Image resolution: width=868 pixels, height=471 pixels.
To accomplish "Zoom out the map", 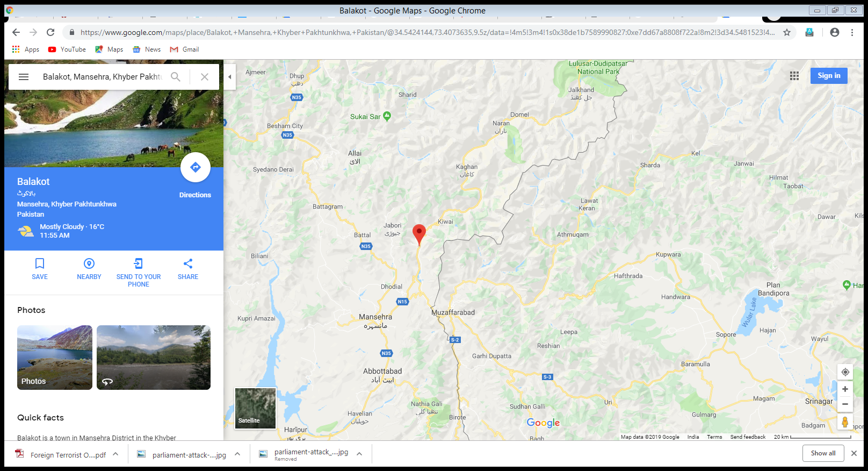I will point(845,404).
